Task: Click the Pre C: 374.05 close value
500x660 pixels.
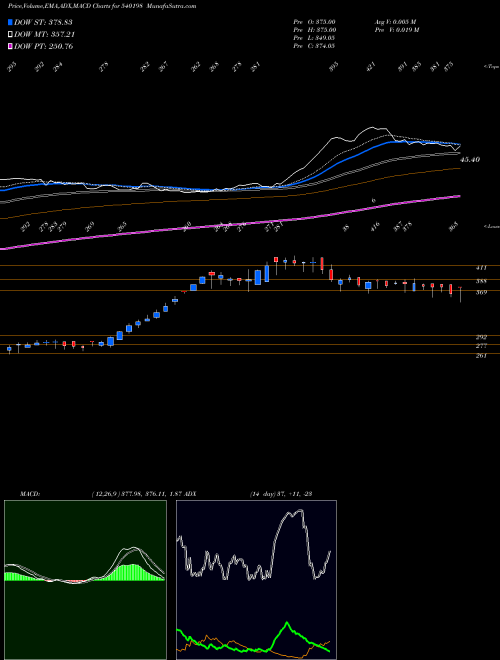Action: [314, 46]
